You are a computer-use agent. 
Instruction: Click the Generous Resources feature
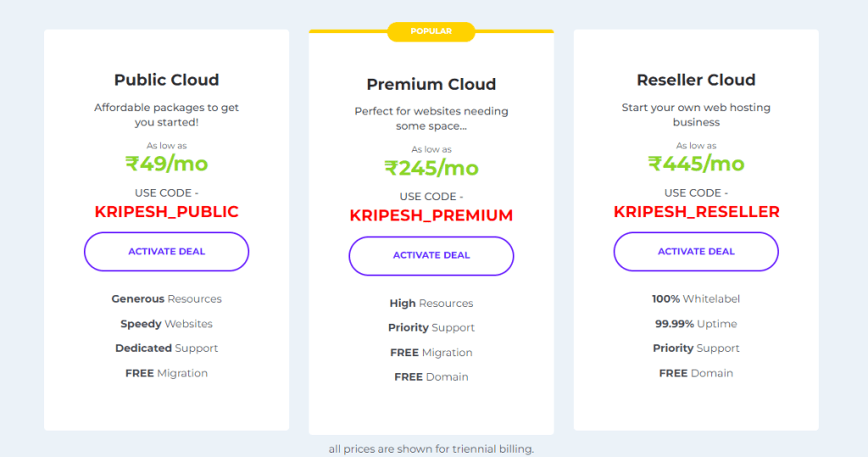point(166,299)
